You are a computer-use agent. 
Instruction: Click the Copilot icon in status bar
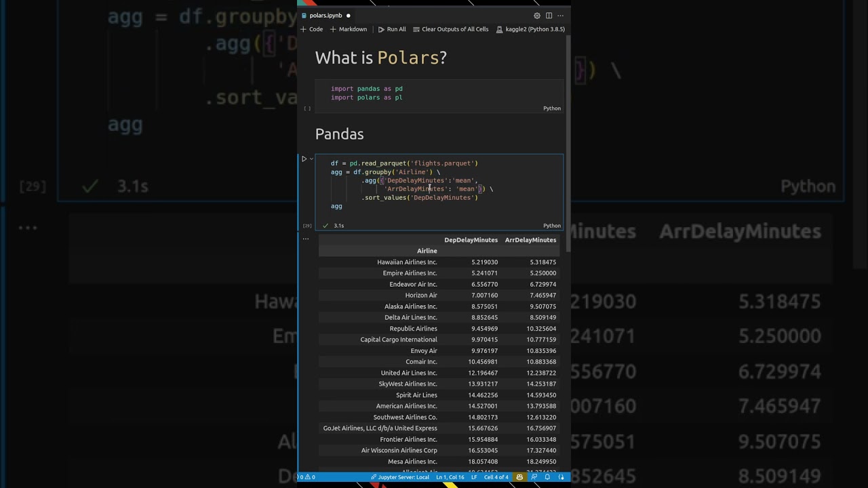pos(519,477)
